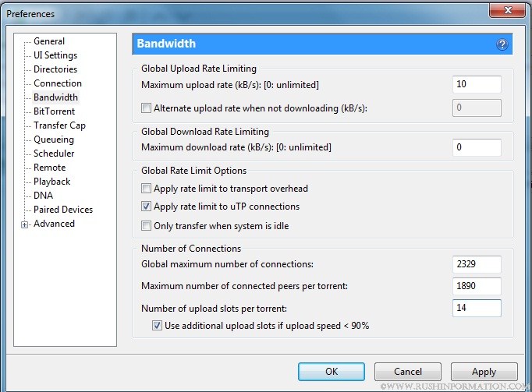Toggle apply rate limit to transport overhead

coord(147,189)
